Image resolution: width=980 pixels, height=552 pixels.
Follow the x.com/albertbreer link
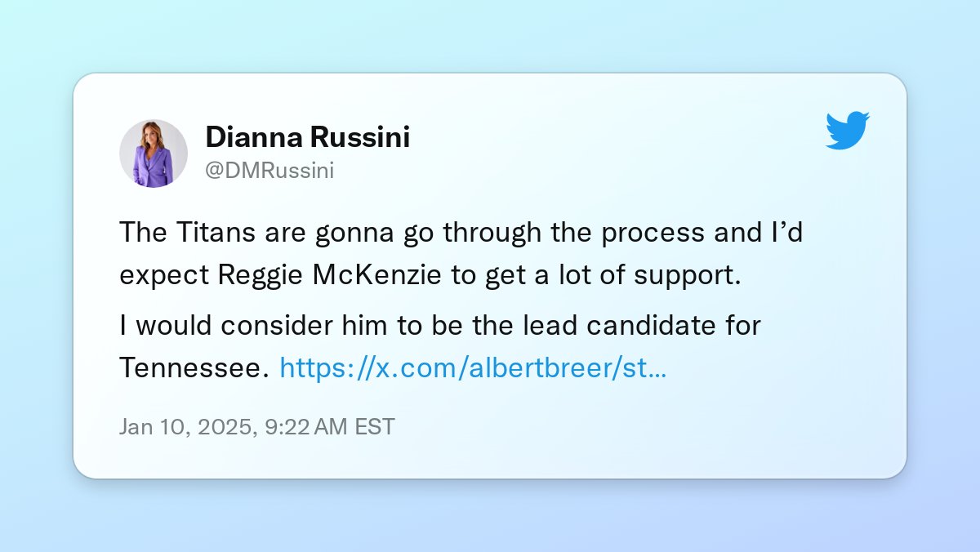point(473,369)
